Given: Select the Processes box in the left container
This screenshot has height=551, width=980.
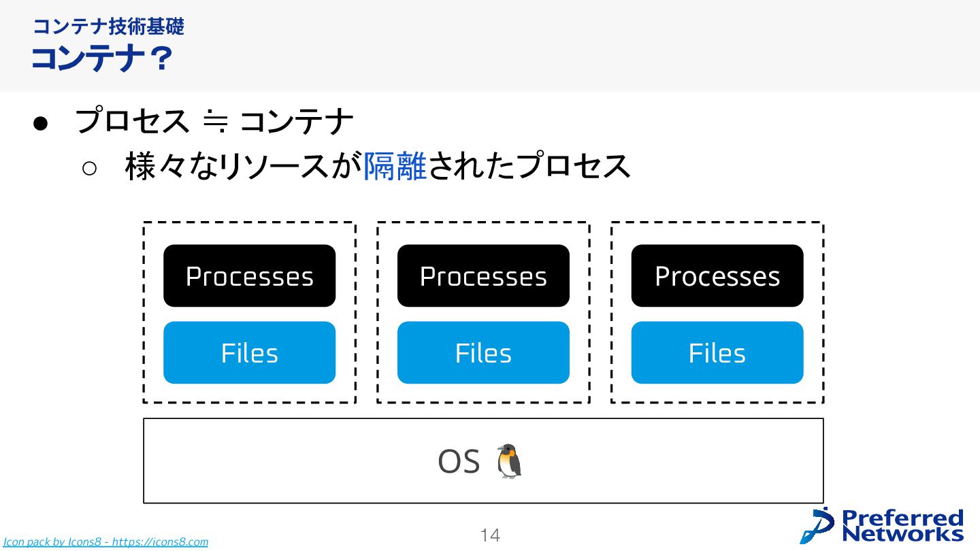Looking at the screenshot, I should (249, 276).
